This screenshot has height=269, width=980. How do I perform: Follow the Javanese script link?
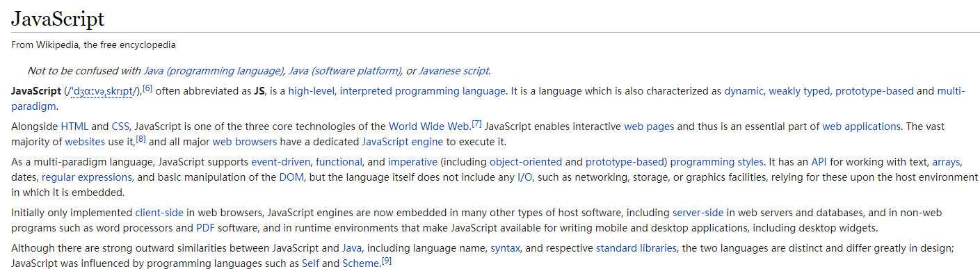453,70
